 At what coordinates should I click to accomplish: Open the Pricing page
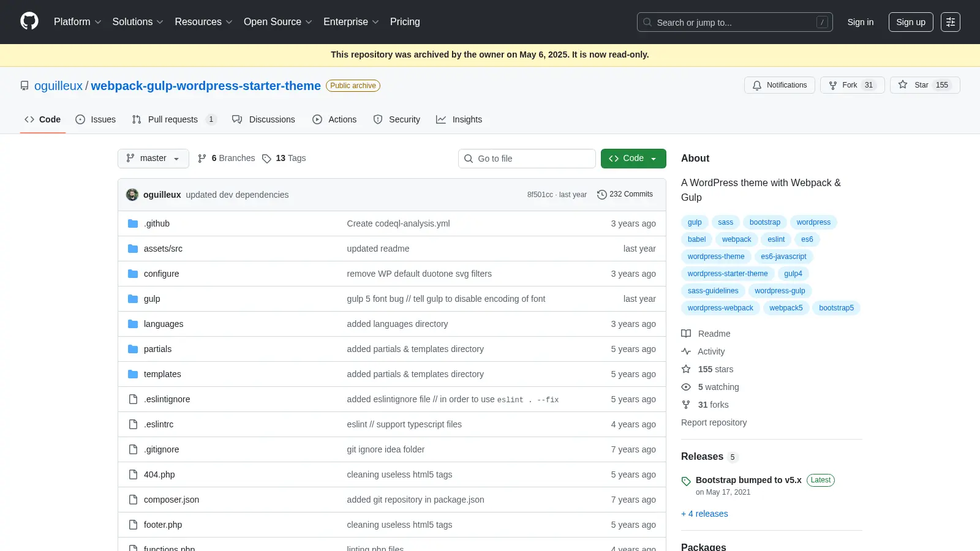pyautogui.click(x=405, y=22)
